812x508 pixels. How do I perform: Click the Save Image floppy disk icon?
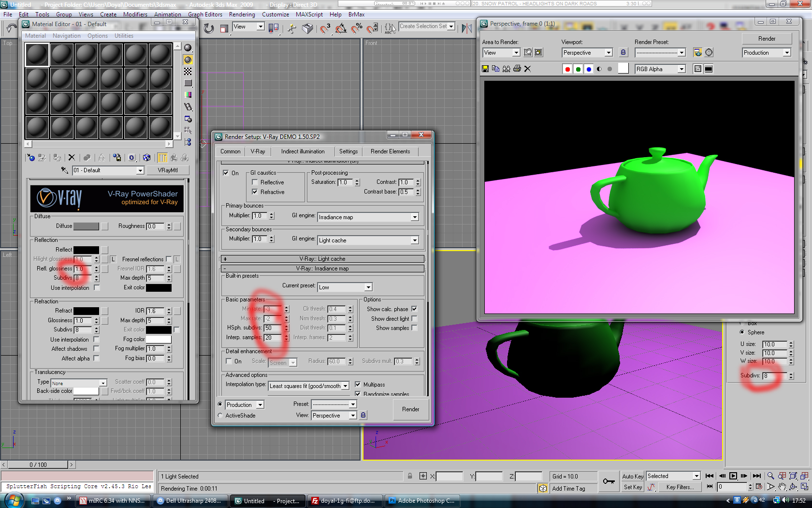pos(485,69)
